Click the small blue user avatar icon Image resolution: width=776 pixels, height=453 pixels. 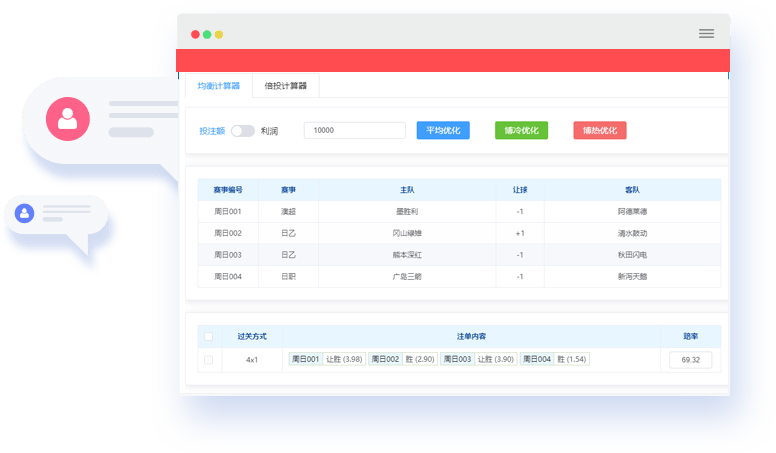[x=24, y=213]
